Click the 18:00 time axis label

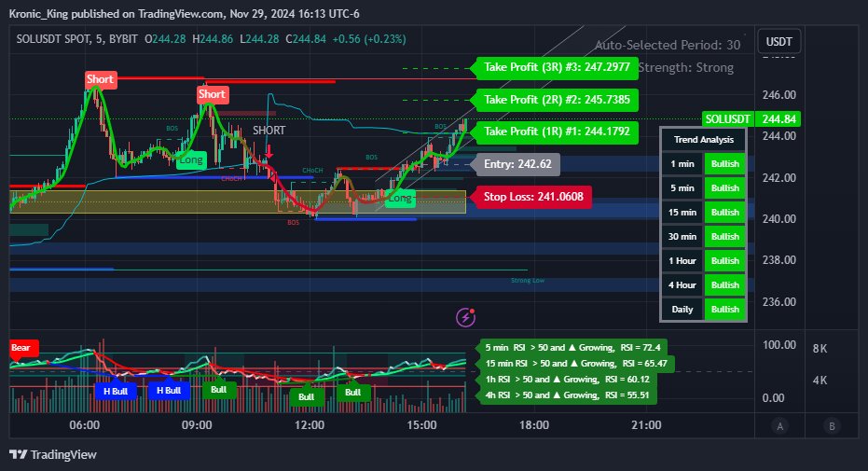(x=534, y=425)
